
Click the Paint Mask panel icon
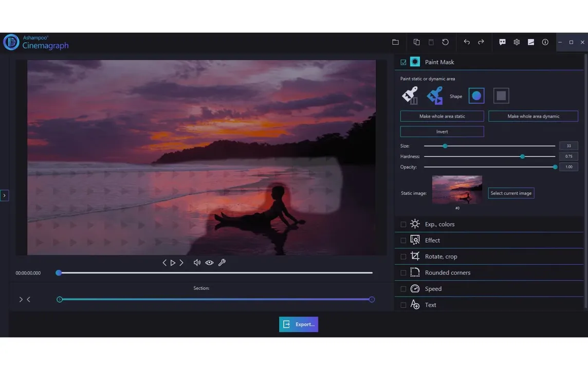point(415,62)
